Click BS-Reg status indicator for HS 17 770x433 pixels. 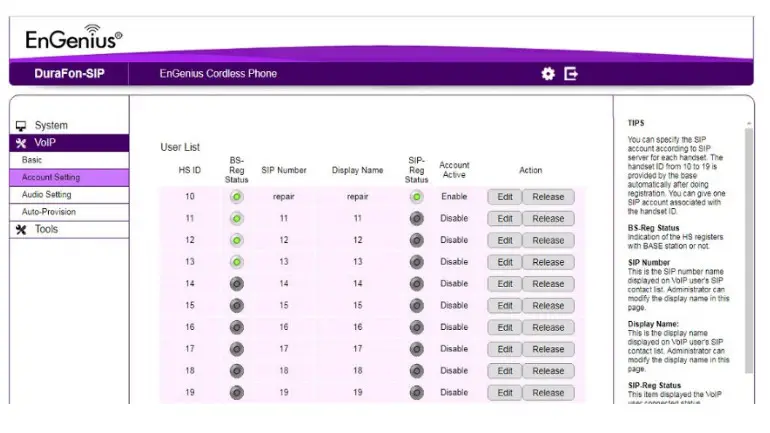pyautogui.click(x=237, y=349)
